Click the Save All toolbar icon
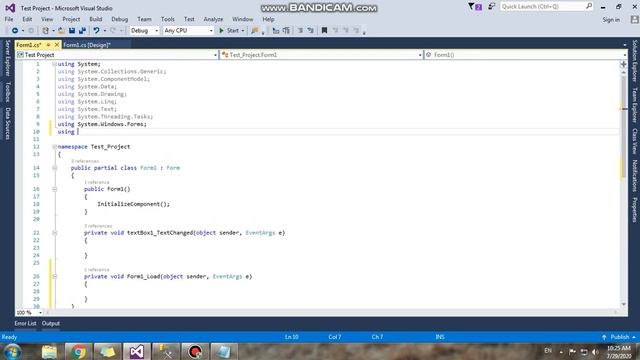Screen dimensions: 640x360 coord(82,31)
